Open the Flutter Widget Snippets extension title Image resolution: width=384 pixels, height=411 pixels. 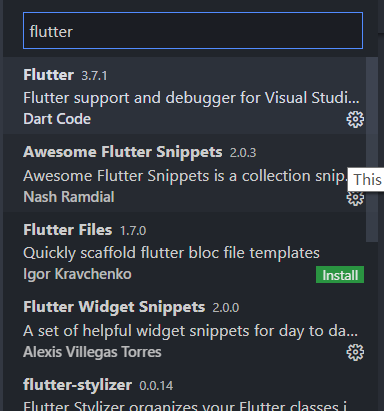[114, 307]
